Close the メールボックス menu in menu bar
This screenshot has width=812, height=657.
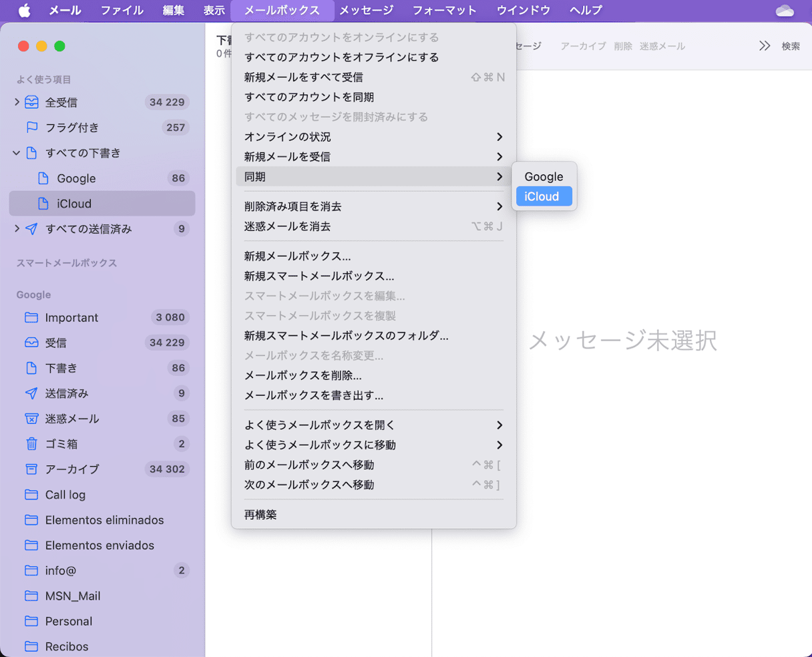(282, 10)
